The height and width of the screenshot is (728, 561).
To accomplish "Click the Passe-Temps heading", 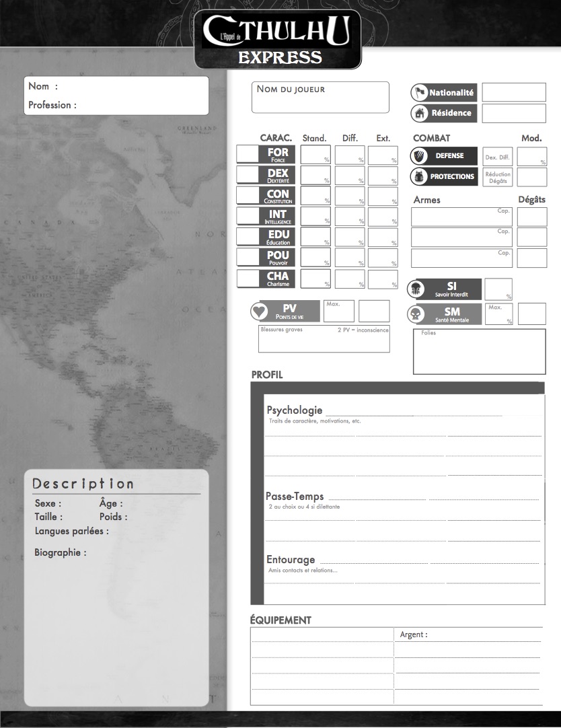I will (x=295, y=497).
